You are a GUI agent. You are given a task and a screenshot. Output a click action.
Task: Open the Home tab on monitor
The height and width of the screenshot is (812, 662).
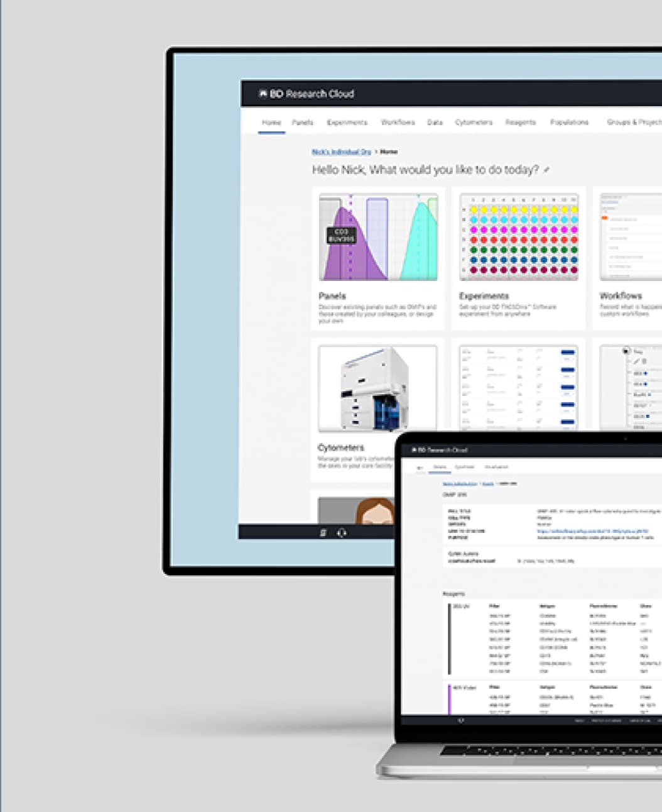pos(271,123)
